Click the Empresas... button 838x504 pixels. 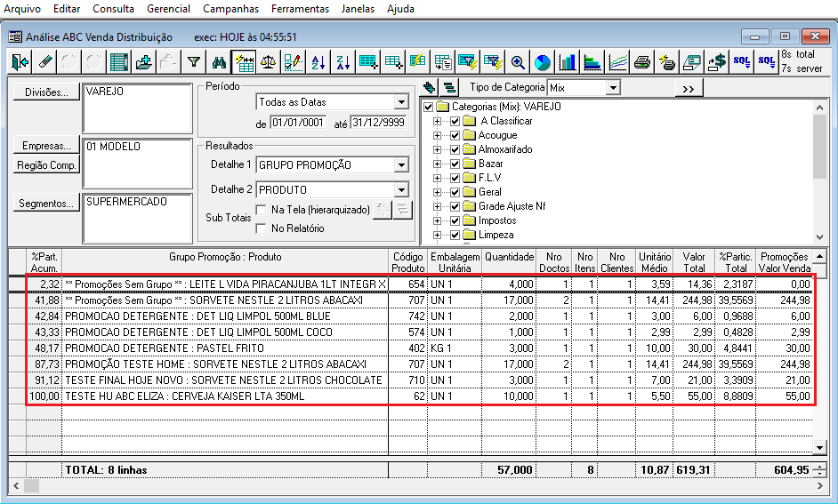click(x=46, y=146)
